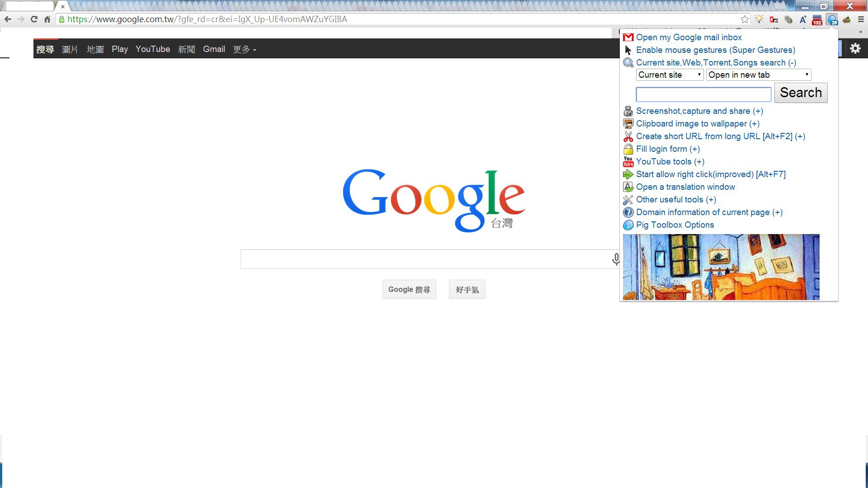Select YouTube in the Google navigation bar

coord(153,49)
